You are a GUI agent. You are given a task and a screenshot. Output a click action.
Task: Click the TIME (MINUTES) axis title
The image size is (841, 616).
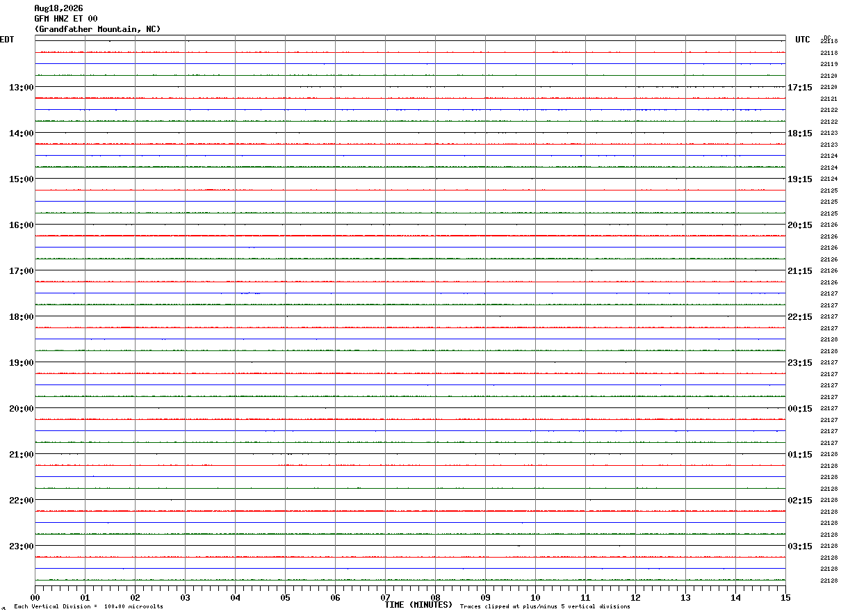[418, 605]
